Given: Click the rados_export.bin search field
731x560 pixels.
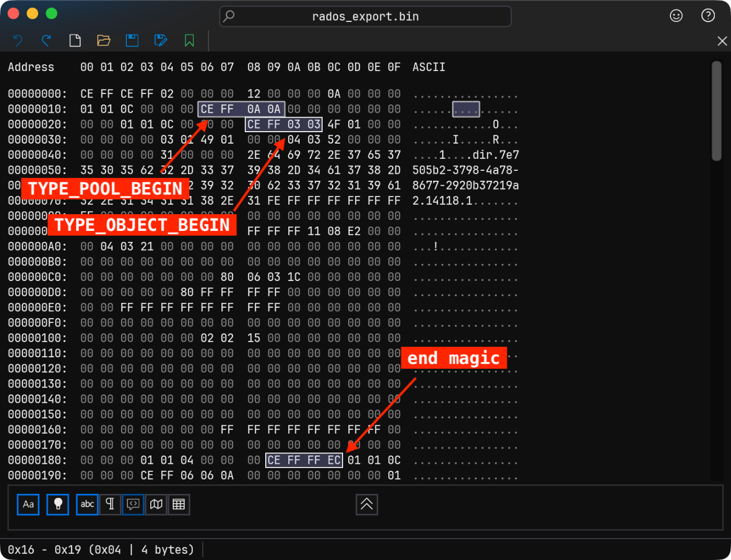Looking at the screenshot, I should (x=365, y=17).
